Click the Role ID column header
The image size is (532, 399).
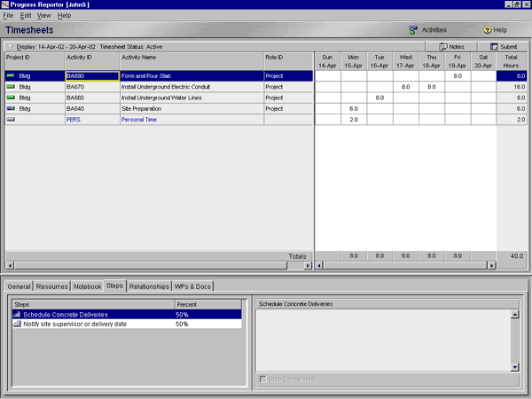288,61
